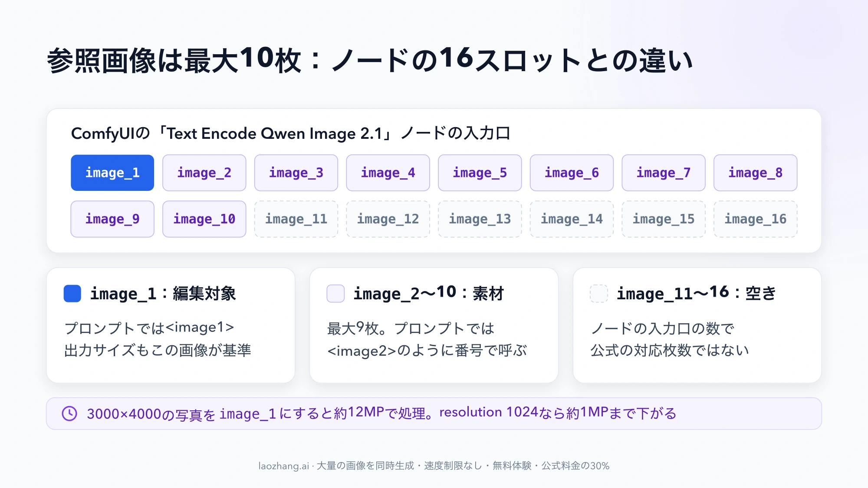Click the dashed image_13 slot
The width and height of the screenshot is (868, 488).
480,219
